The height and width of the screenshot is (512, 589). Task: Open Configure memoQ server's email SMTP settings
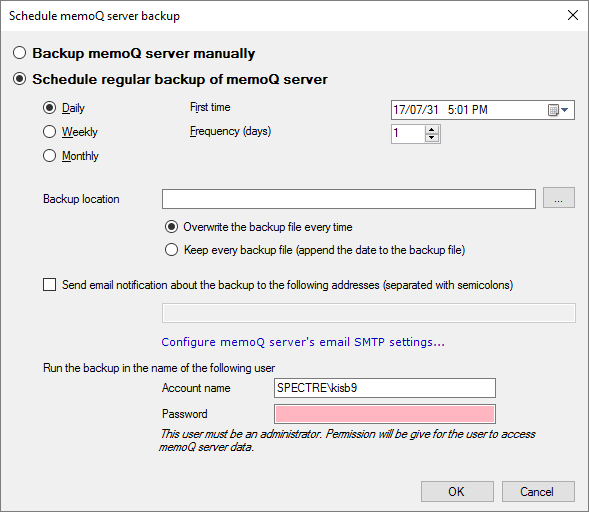(303, 342)
